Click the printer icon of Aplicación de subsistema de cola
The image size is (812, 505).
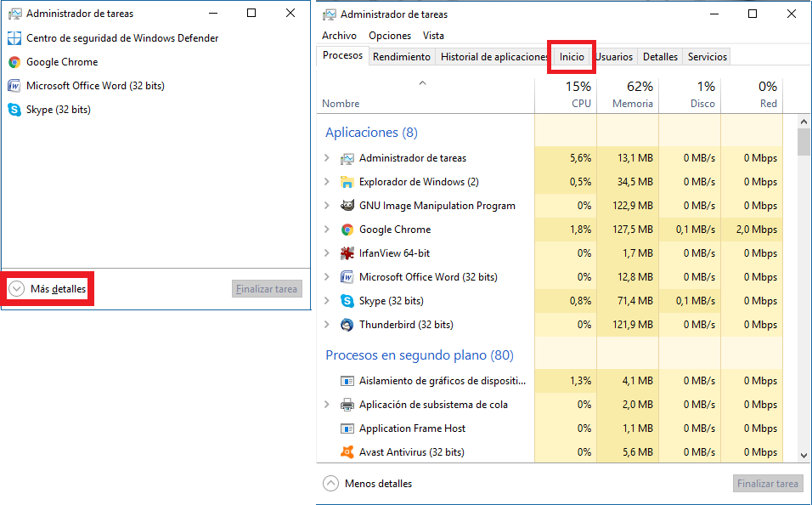tap(347, 405)
